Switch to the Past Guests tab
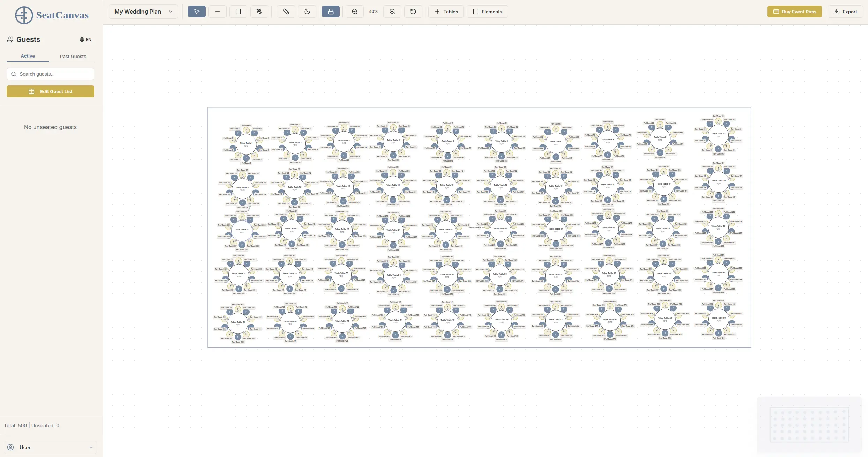The width and height of the screenshot is (868, 457). point(73,56)
